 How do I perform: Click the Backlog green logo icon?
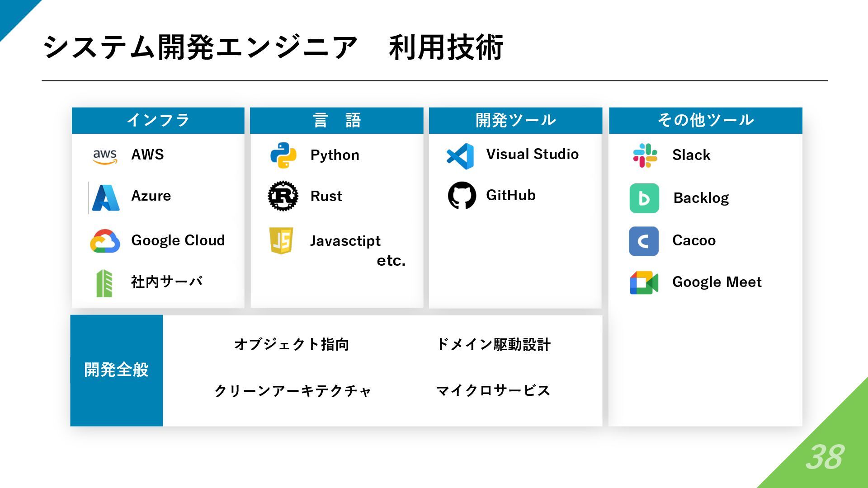pyautogui.click(x=644, y=198)
